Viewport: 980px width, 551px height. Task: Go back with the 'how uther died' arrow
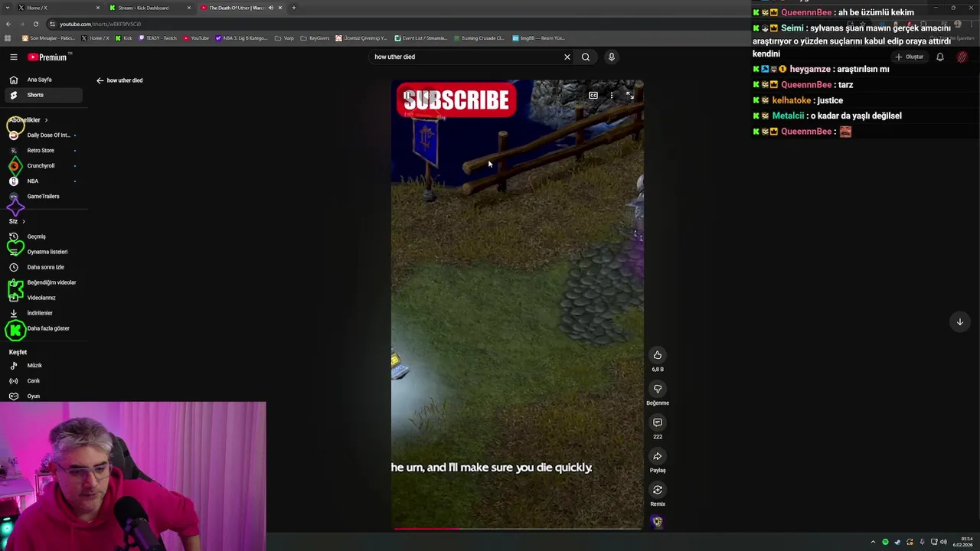click(100, 80)
